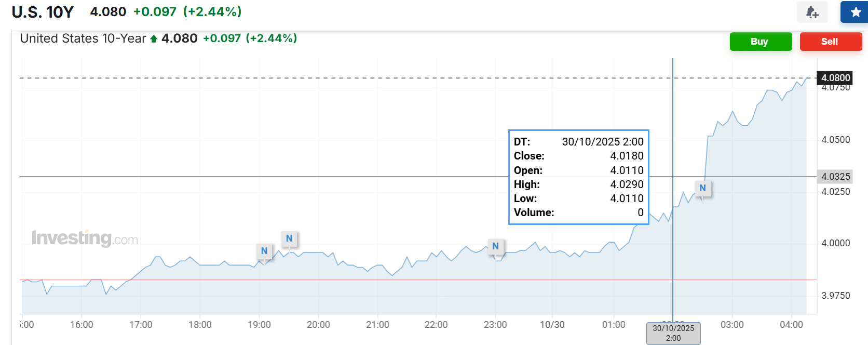Click the 03:00 time axis label

point(732,325)
